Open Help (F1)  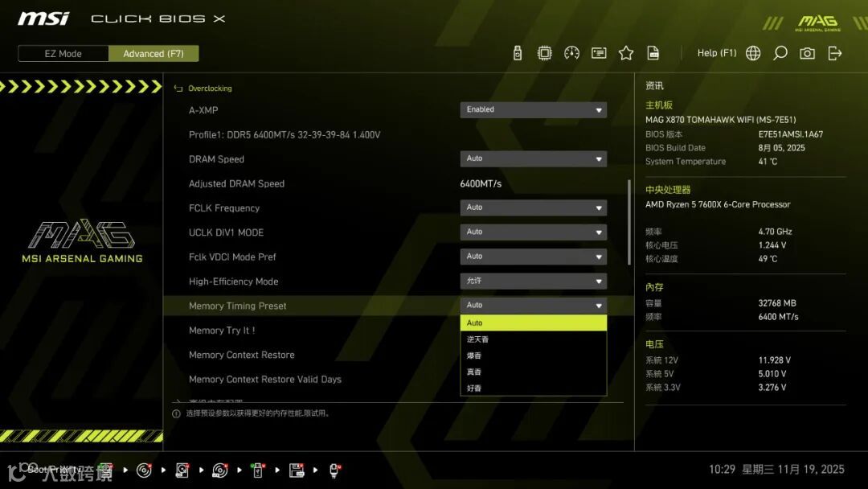716,53
